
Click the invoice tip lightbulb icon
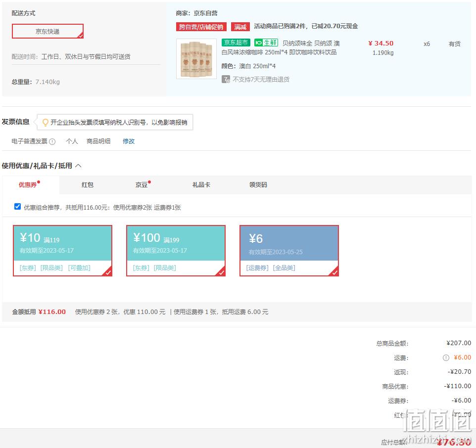point(45,122)
